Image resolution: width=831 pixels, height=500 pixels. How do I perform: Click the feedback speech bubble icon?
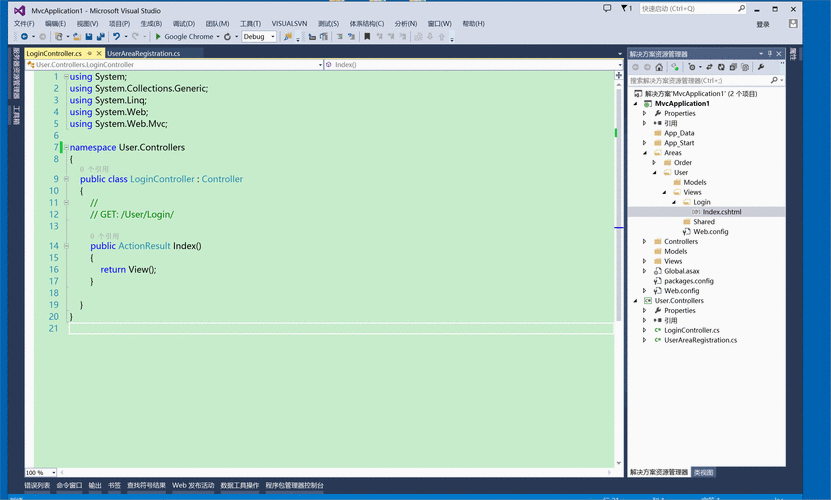coord(606,8)
